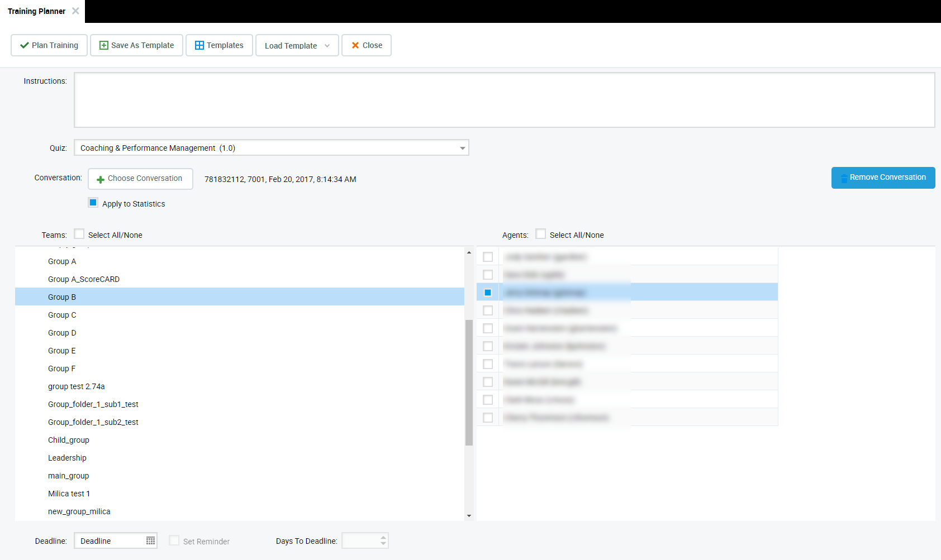Click the Templates grid icon
Screen dimensions: 941x560
tap(199, 45)
